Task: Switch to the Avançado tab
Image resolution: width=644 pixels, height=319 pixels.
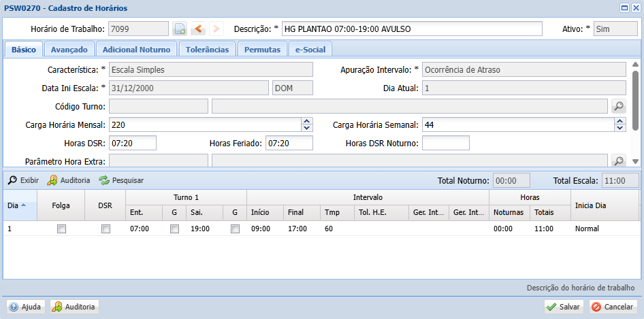Action: pyautogui.click(x=69, y=50)
